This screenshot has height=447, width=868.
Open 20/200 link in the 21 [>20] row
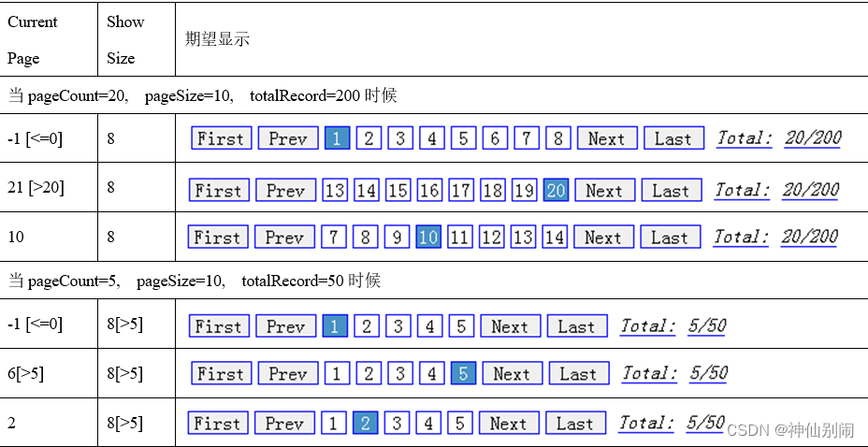pyautogui.click(x=810, y=191)
